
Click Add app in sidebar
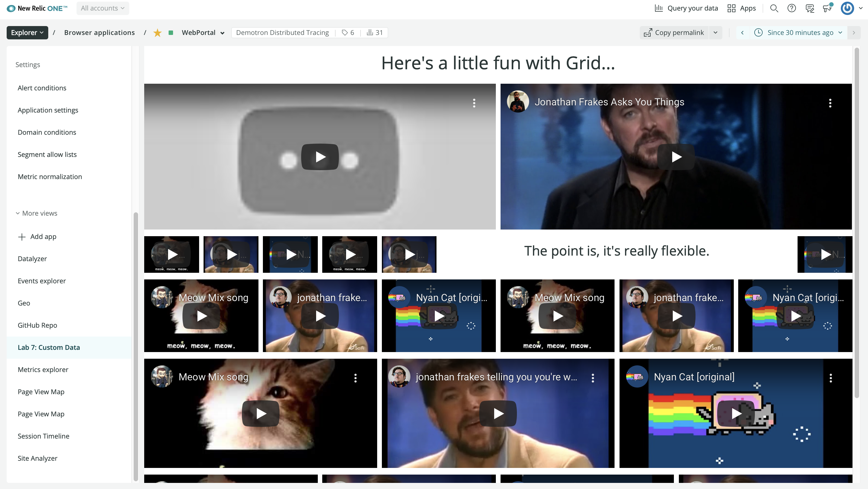pos(43,236)
